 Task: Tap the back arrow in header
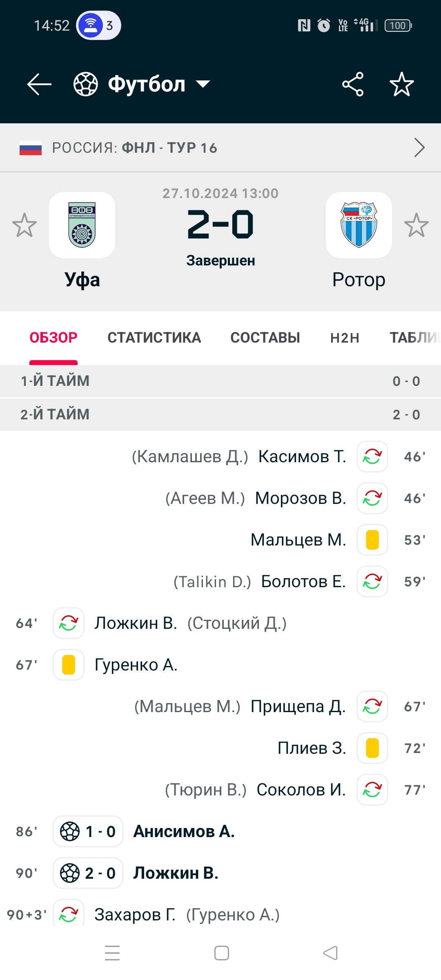pos(39,84)
